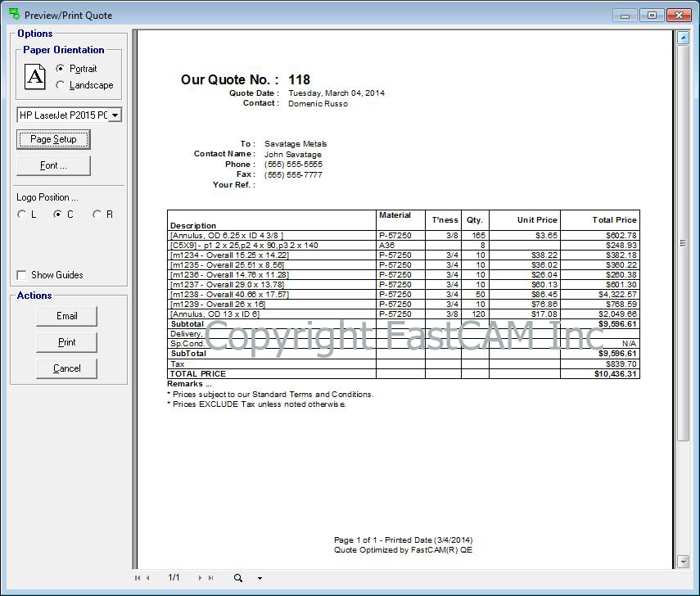The height and width of the screenshot is (596, 700).
Task: Select Portrait paper orientation
Action: [61, 69]
